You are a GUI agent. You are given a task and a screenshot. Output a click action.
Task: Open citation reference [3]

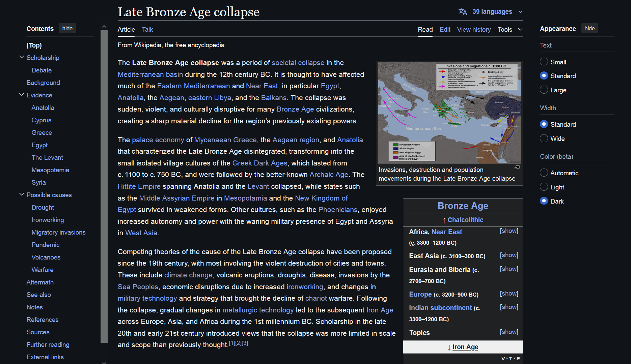coord(245,343)
